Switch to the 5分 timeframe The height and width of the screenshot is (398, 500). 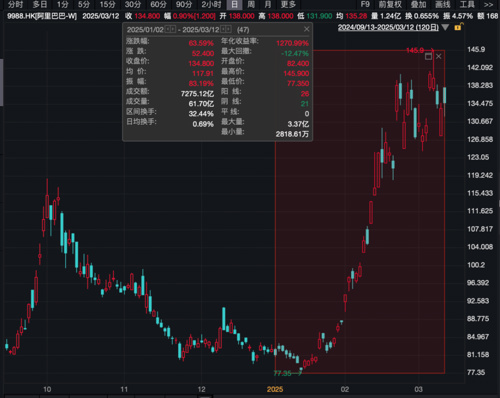point(84,4)
